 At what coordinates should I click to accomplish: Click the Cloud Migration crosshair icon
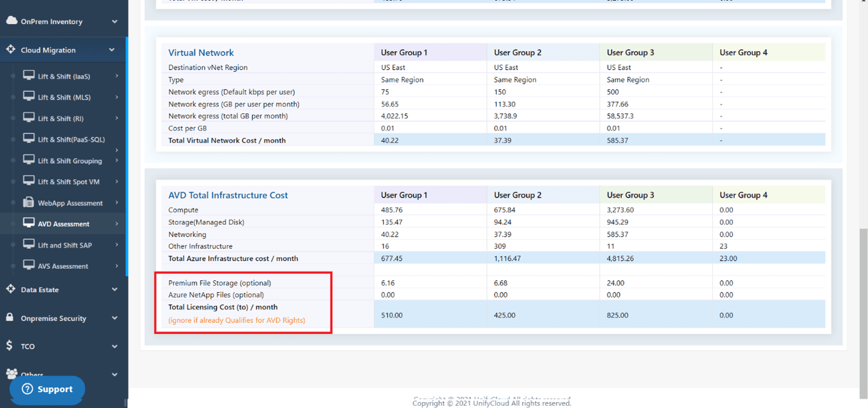[11, 49]
